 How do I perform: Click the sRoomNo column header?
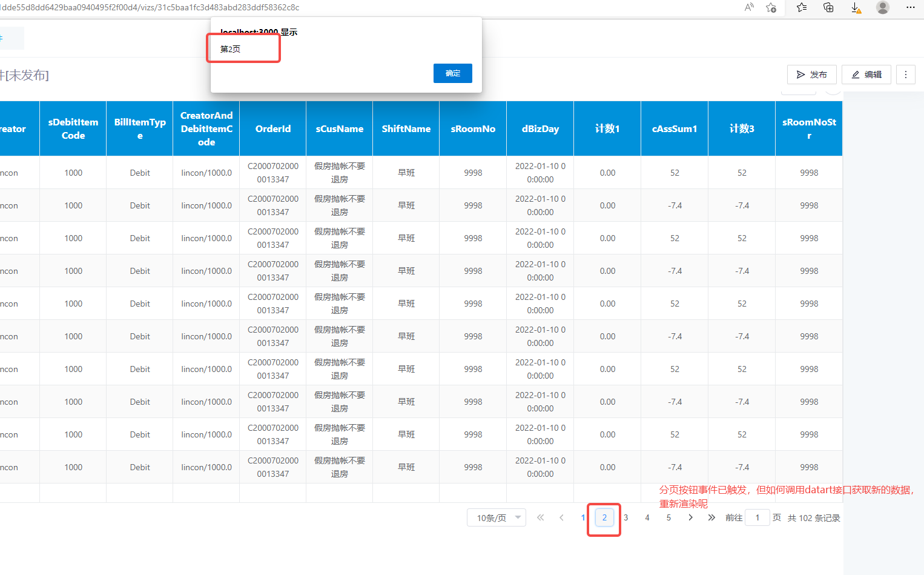[473, 128]
